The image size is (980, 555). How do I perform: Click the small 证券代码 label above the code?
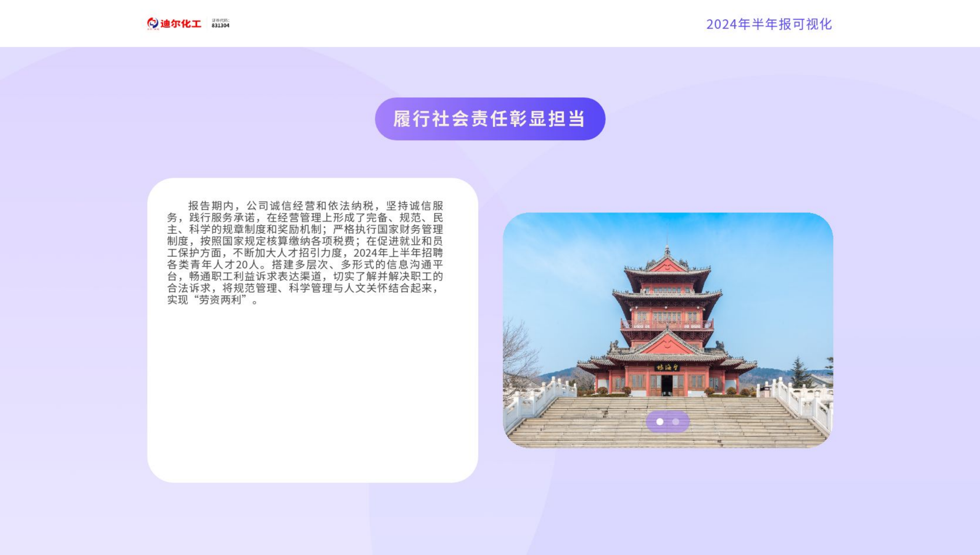click(x=221, y=20)
